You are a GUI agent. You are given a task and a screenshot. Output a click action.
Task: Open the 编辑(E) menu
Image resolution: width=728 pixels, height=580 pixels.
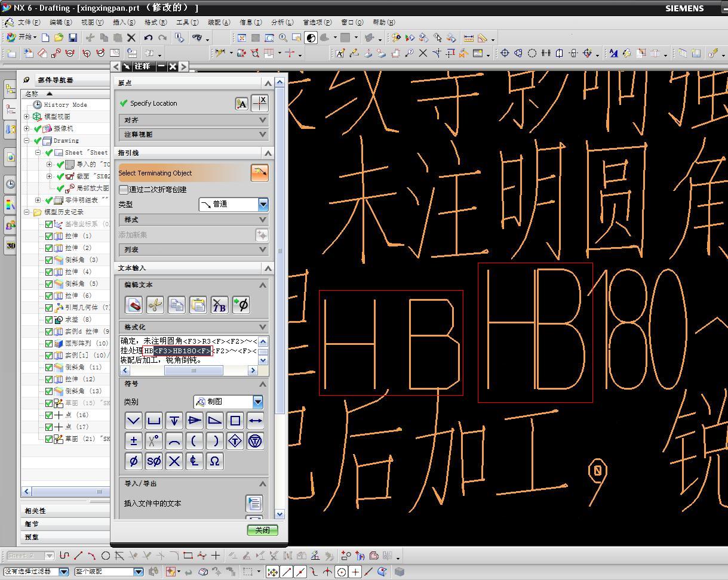(60, 22)
